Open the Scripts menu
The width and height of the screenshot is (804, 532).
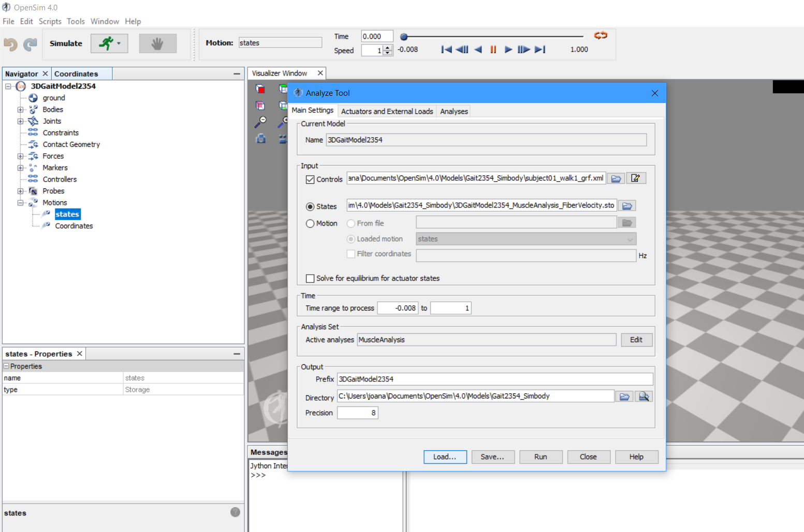[50, 21]
